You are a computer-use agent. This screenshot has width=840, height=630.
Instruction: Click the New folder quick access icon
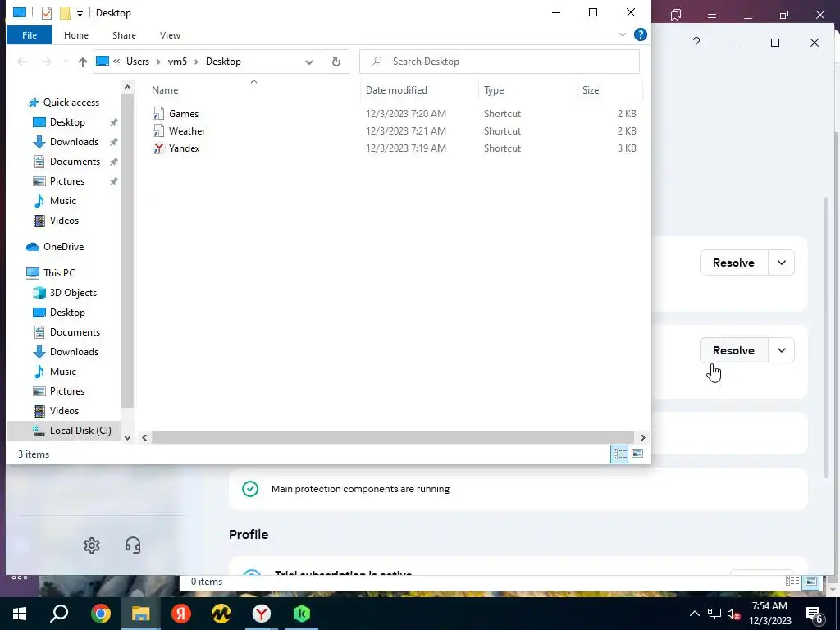point(65,13)
